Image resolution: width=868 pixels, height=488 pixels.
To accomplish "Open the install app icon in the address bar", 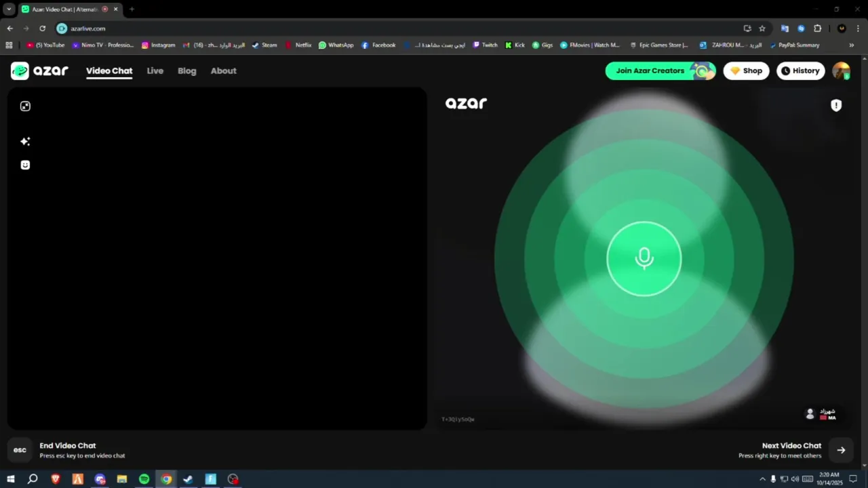I will coord(747,28).
